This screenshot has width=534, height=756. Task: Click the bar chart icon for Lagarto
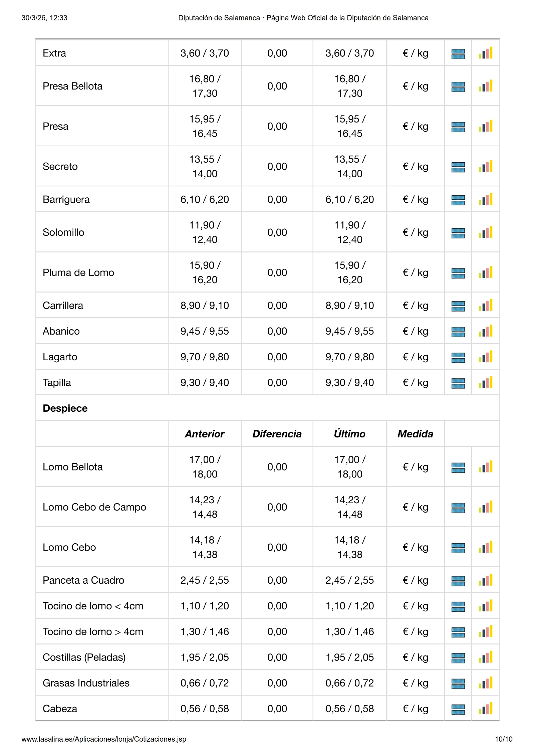point(485,357)
